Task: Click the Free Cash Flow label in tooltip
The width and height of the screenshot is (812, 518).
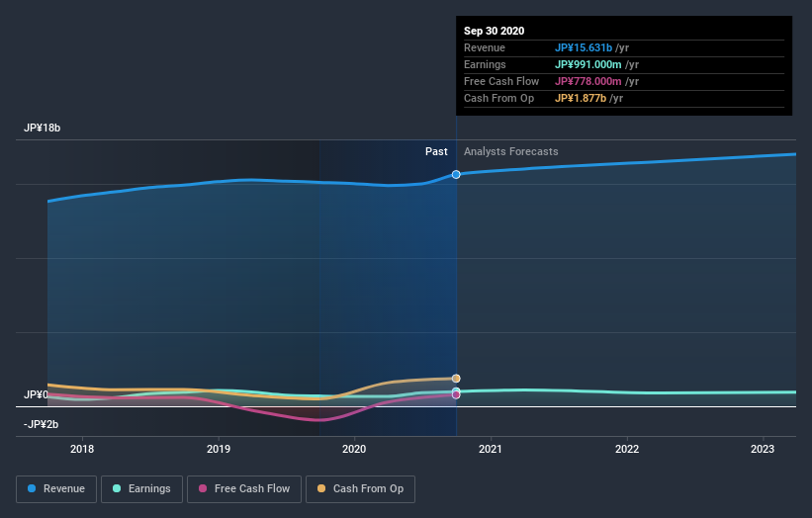Action: tap(501, 81)
